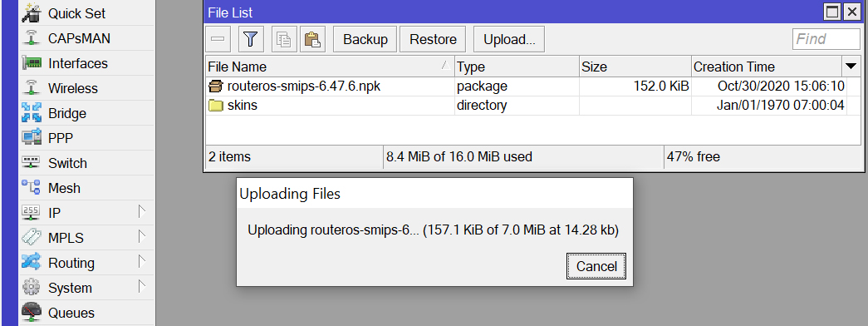Click the Find search field
This screenshot has width=868, height=326.
[x=826, y=39]
